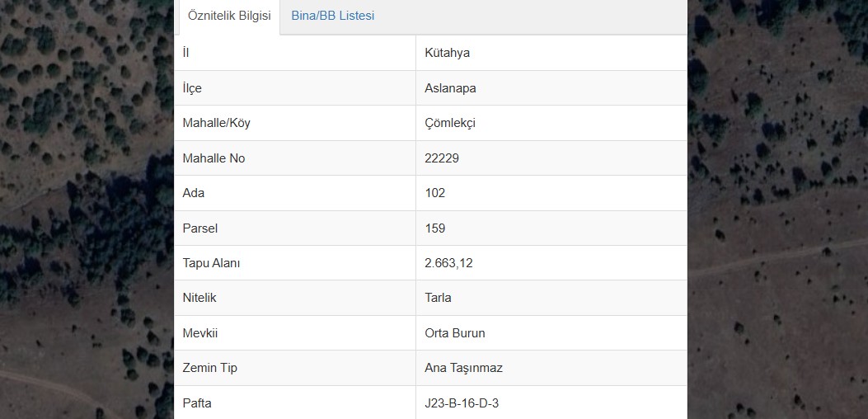Click the Zemin Tip value Ana Taşınmaz
Screen dimensions: 868x419
pos(464,368)
